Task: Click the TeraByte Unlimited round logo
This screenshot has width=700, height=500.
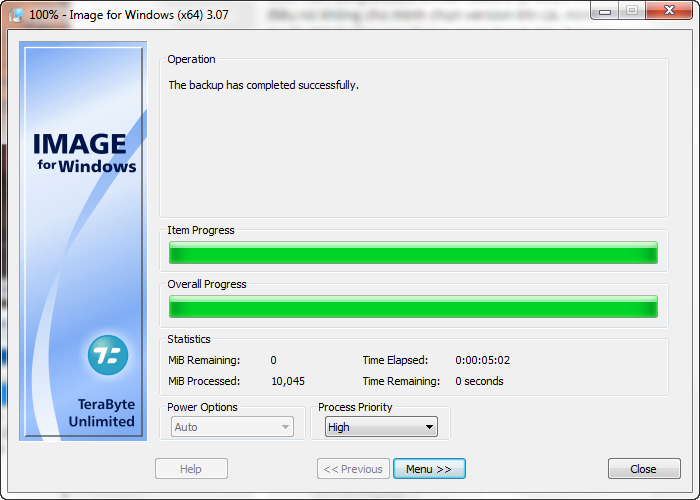Action: tap(108, 355)
